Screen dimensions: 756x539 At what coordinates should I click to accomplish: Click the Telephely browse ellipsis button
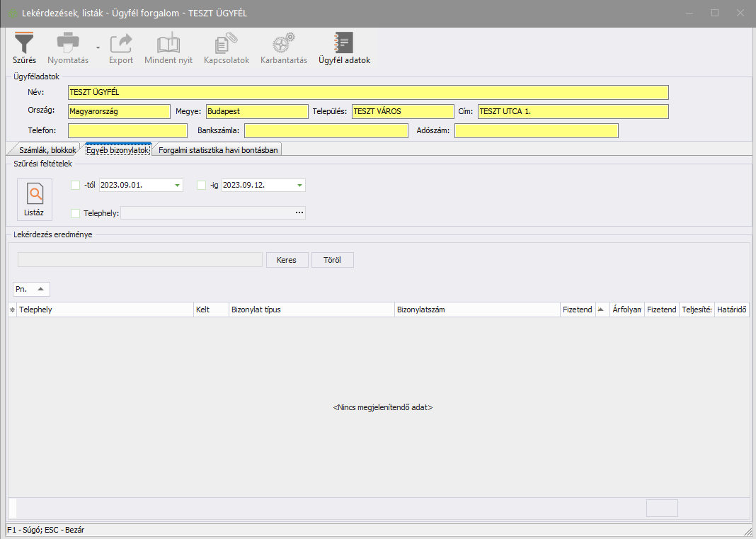tap(299, 212)
